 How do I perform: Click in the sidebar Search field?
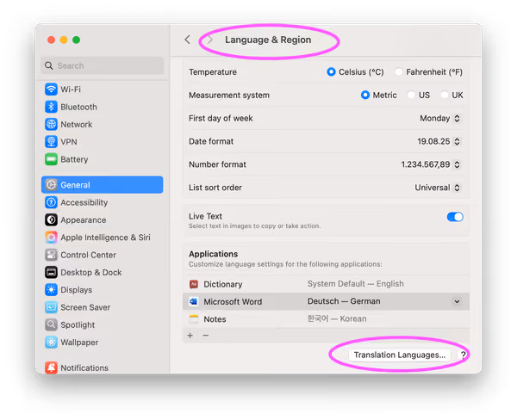coord(103,65)
